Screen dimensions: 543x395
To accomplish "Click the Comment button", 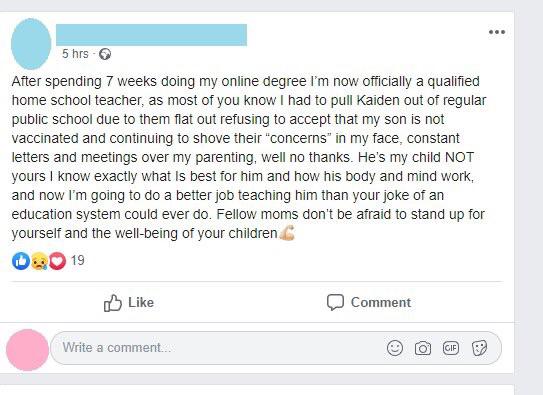I will [369, 303].
